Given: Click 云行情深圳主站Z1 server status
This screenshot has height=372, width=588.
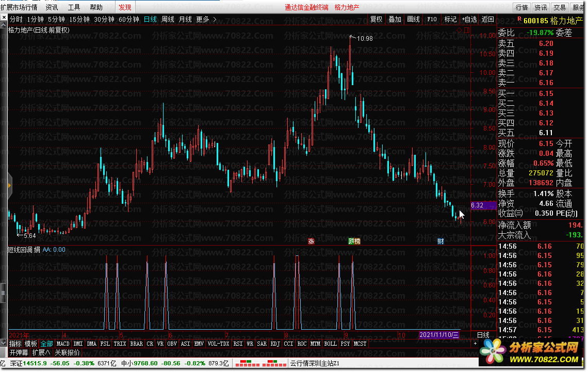Looking at the screenshot, I should pyautogui.click(x=315, y=363).
